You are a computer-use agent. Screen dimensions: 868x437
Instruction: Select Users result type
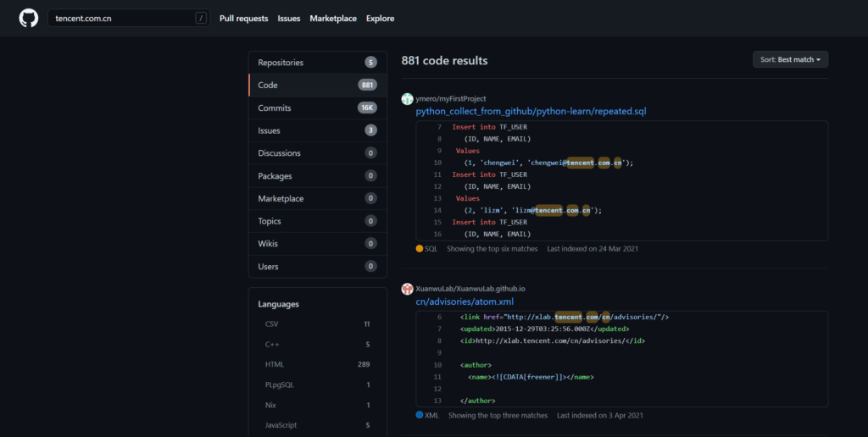[x=318, y=267]
